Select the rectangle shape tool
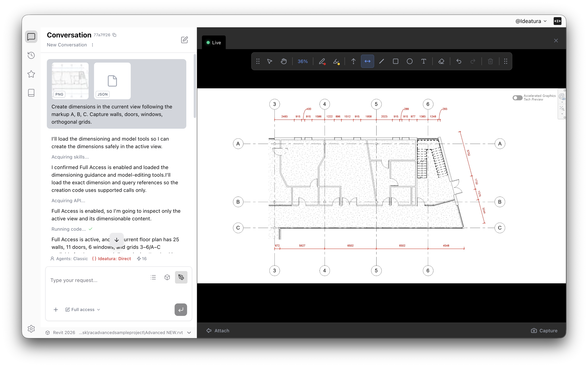This screenshot has height=367, width=588. click(x=396, y=61)
